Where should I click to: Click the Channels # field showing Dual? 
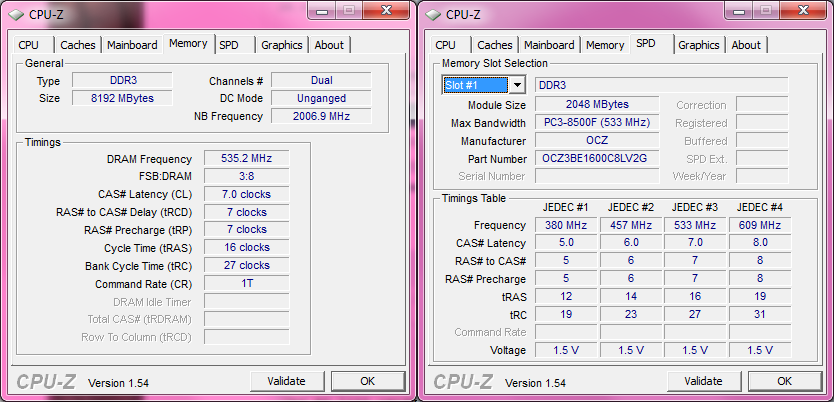click(321, 80)
